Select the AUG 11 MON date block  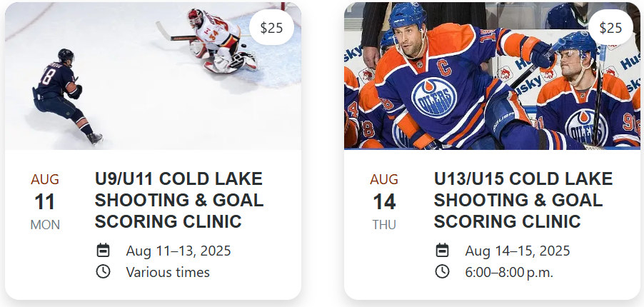coord(45,202)
